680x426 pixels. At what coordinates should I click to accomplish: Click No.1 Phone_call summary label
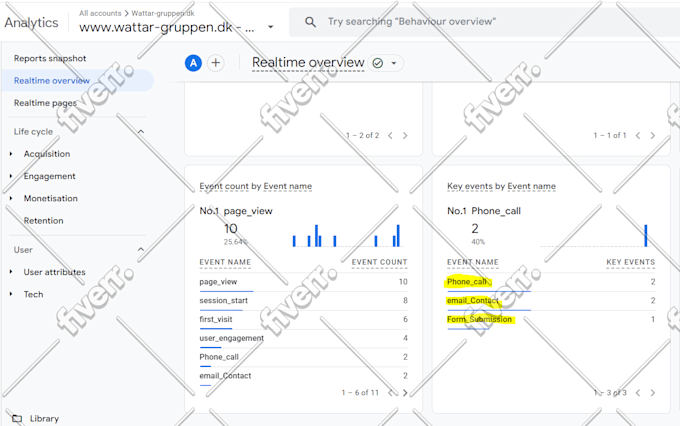click(484, 211)
